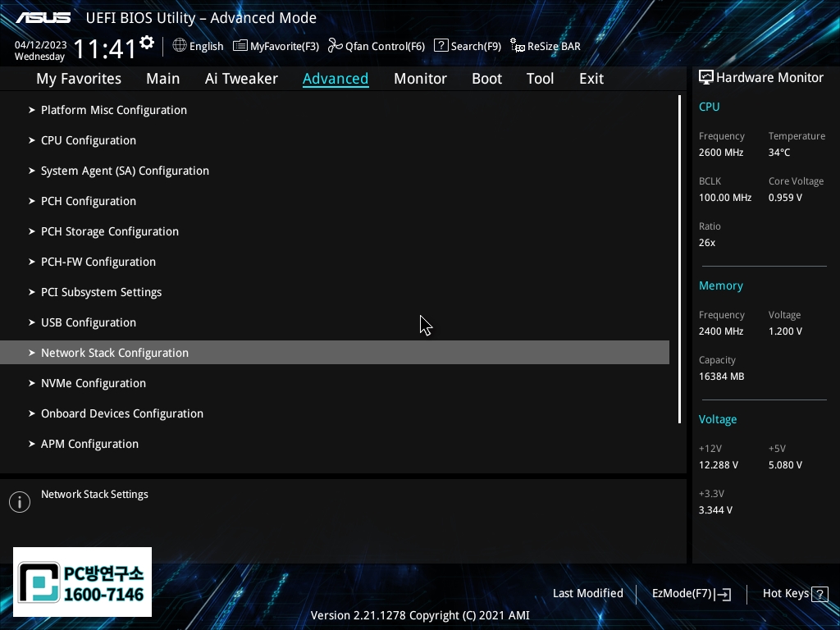The width and height of the screenshot is (840, 630).
Task: Click the Search question mark icon
Action: (x=441, y=46)
